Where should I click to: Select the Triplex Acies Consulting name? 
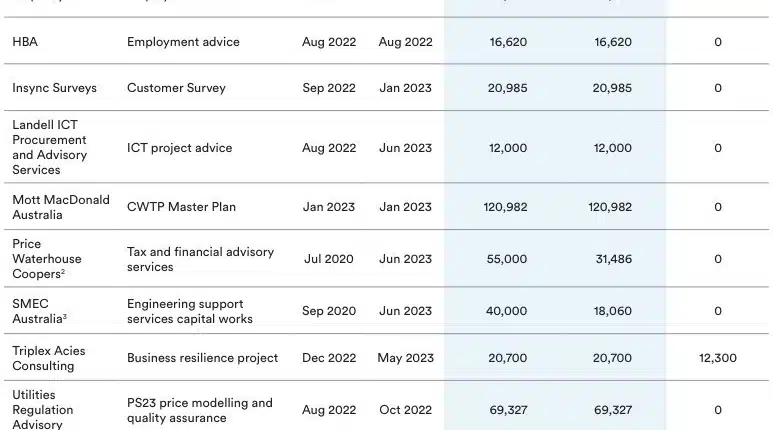coord(49,358)
